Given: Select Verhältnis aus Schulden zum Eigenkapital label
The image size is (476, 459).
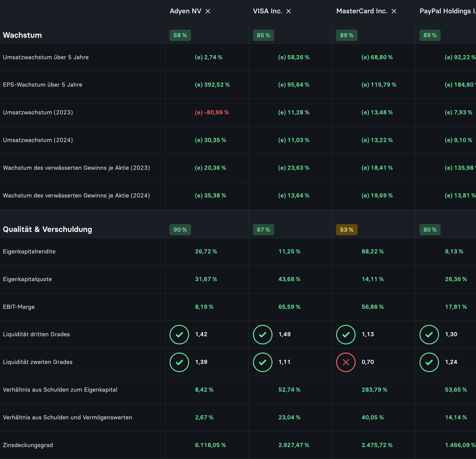Looking at the screenshot, I should pyautogui.click(x=60, y=390).
